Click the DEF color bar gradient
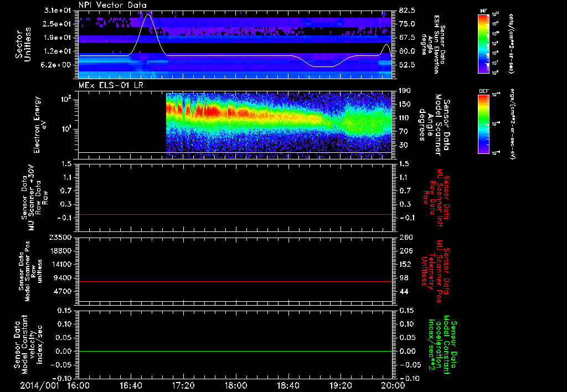Screen dimensions: 567x392 [x=484, y=124]
